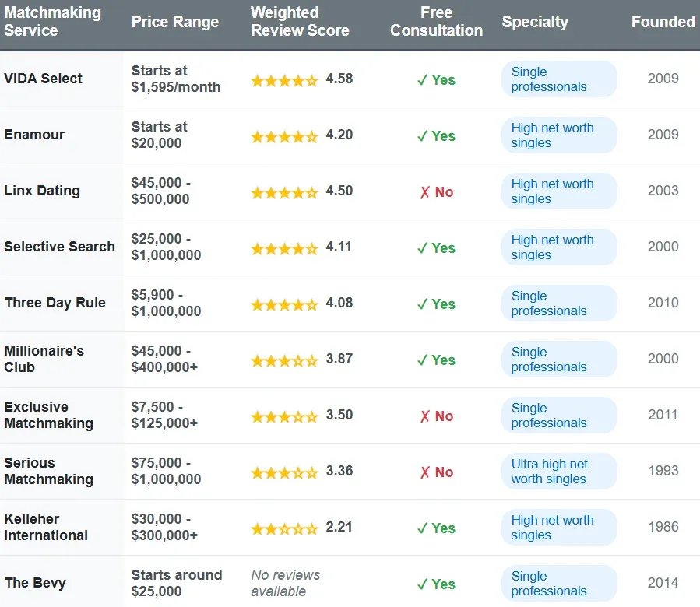Open the VIDA Select service name

point(44,79)
